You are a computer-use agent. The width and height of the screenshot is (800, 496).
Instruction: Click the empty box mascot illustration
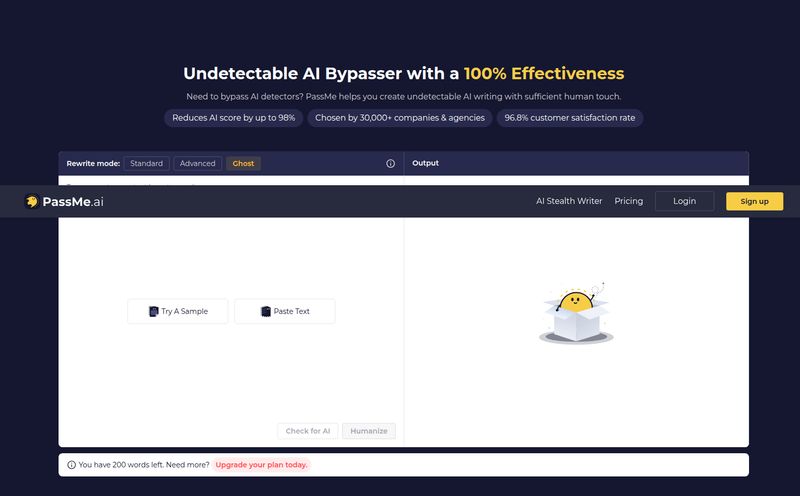click(576, 313)
